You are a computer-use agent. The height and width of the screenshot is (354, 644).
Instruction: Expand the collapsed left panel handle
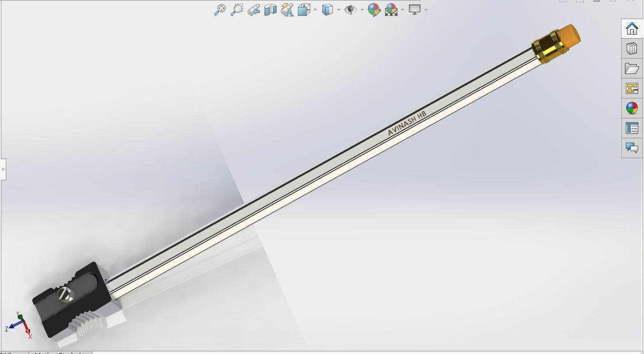coord(3,169)
